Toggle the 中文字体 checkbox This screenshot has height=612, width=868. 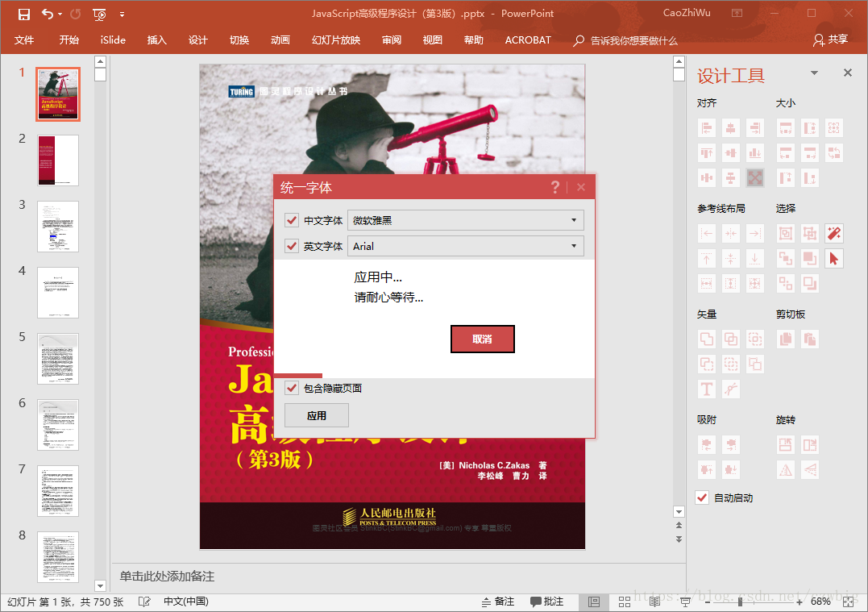click(x=292, y=220)
